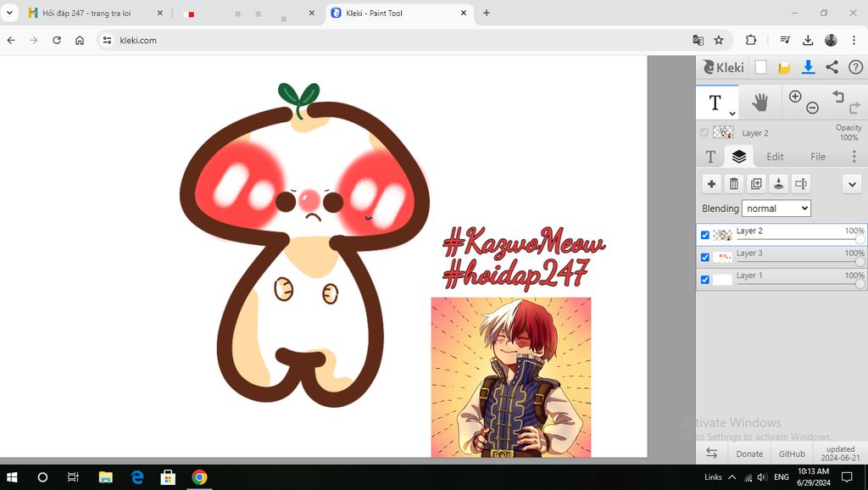Download the image with blue arrow

point(808,68)
